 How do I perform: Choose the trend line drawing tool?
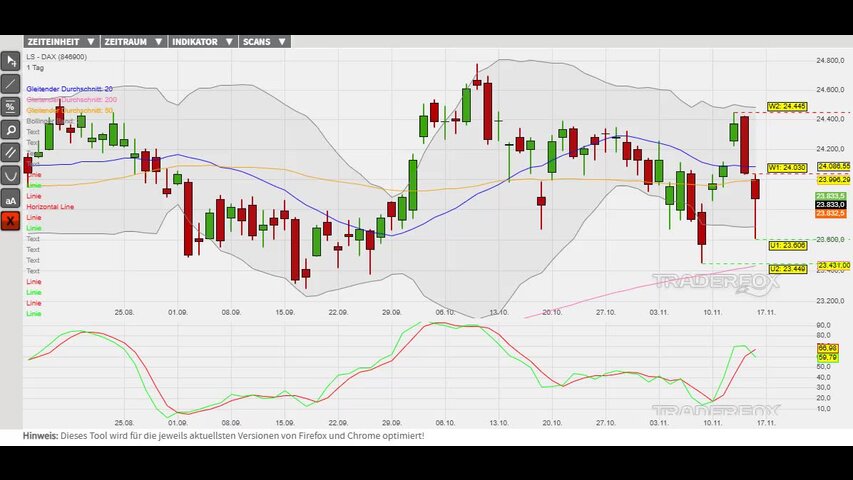(x=11, y=83)
